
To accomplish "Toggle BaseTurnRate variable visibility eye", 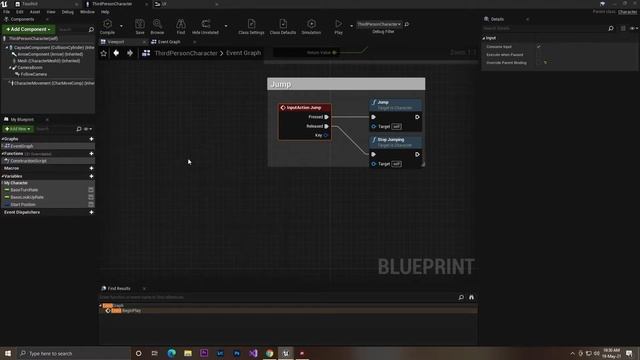I will [91, 190].
